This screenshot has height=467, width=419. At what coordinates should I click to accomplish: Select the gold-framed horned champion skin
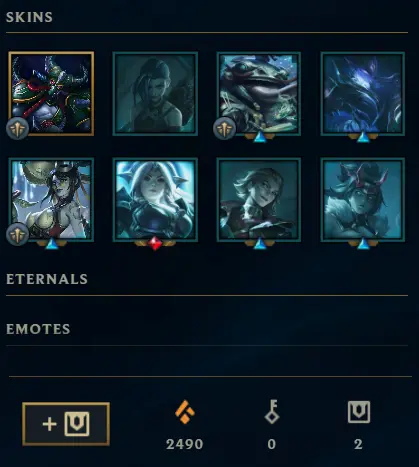click(51, 93)
